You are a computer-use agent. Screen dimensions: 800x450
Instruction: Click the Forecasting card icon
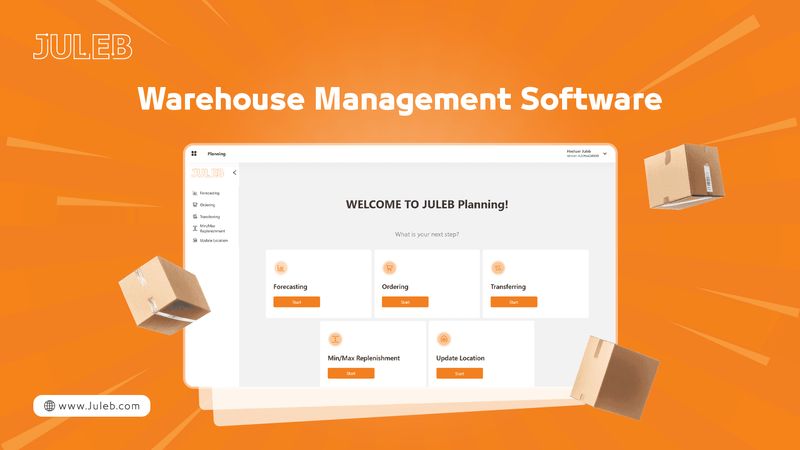[281, 267]
